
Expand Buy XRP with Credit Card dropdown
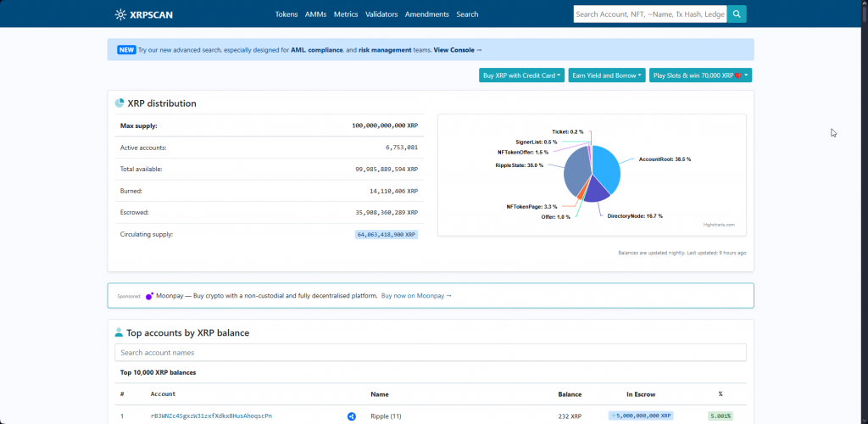521,75
